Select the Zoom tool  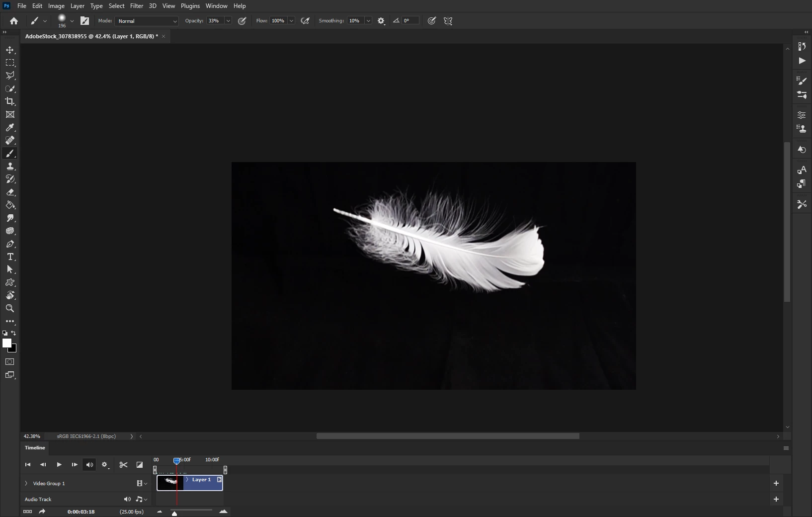point(10,309)
